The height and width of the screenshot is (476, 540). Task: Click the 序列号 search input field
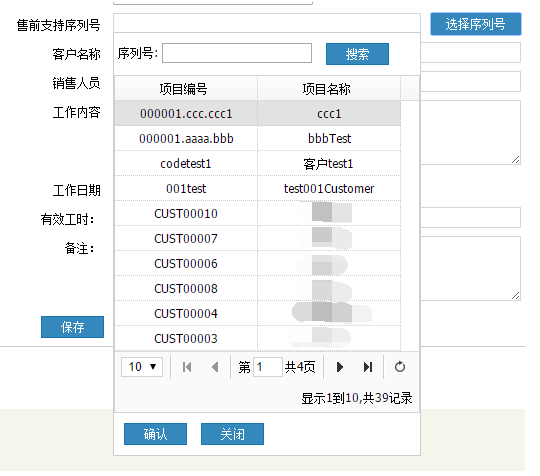(x=237, y=53)
